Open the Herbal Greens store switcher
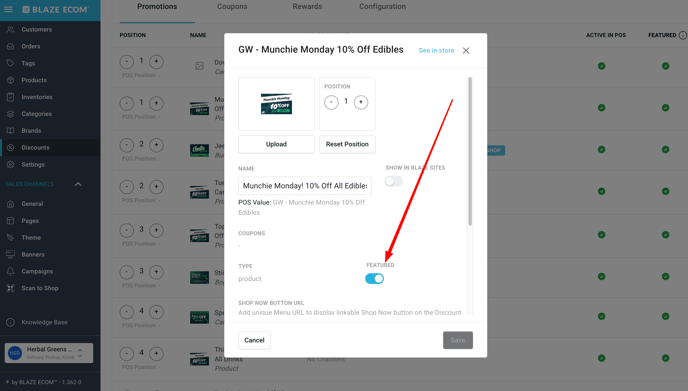The height and width of the screenshot is (391, 688). pos(49,353)
